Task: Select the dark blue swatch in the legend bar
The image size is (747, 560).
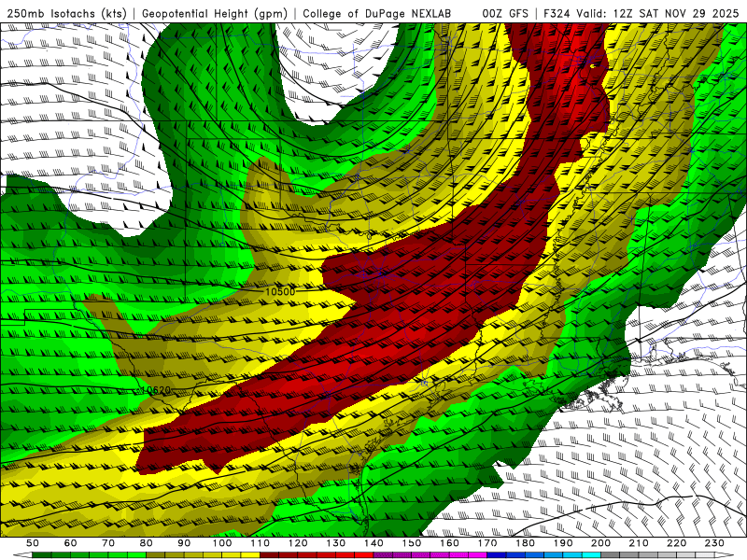Action: pyautogui.click(x=497, y=555)
